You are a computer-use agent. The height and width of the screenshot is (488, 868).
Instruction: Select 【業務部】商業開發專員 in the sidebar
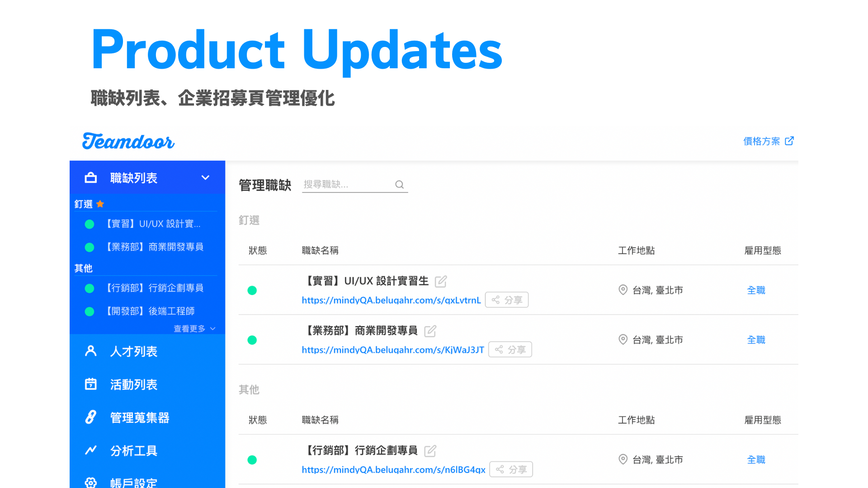[154, 247]
